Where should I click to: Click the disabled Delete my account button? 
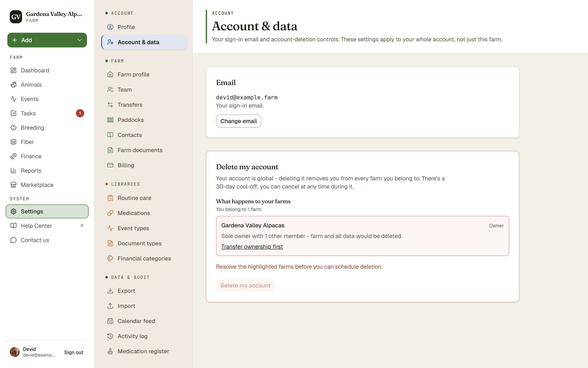245,285
